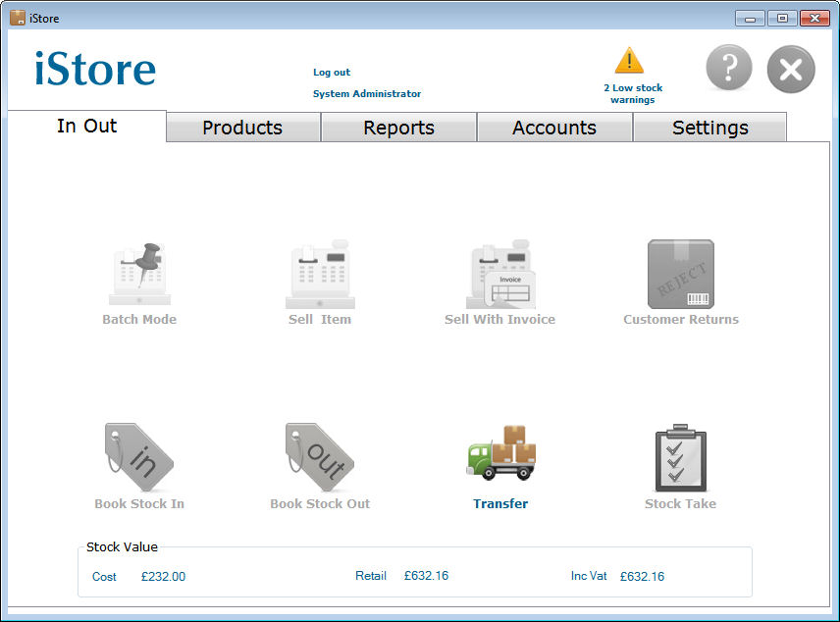Screen dimensions: 840x622
Task: Click the Book Stock In label
Action: pos(139,503)
